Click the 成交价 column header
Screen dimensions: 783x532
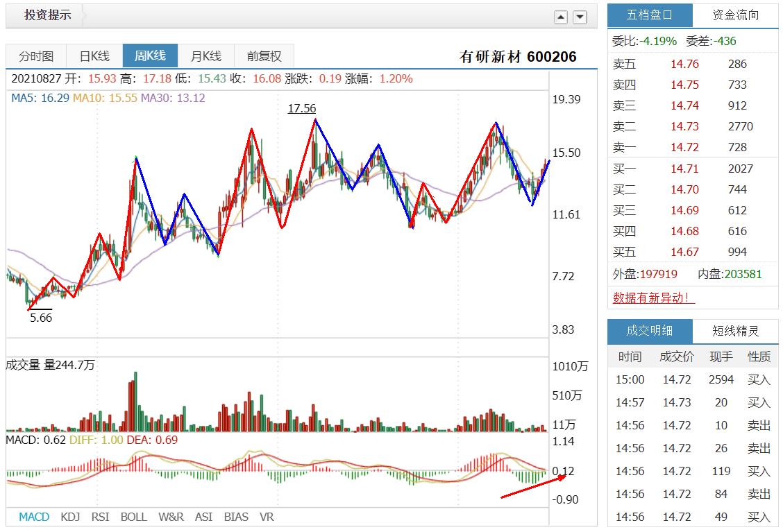pos(677,357)
